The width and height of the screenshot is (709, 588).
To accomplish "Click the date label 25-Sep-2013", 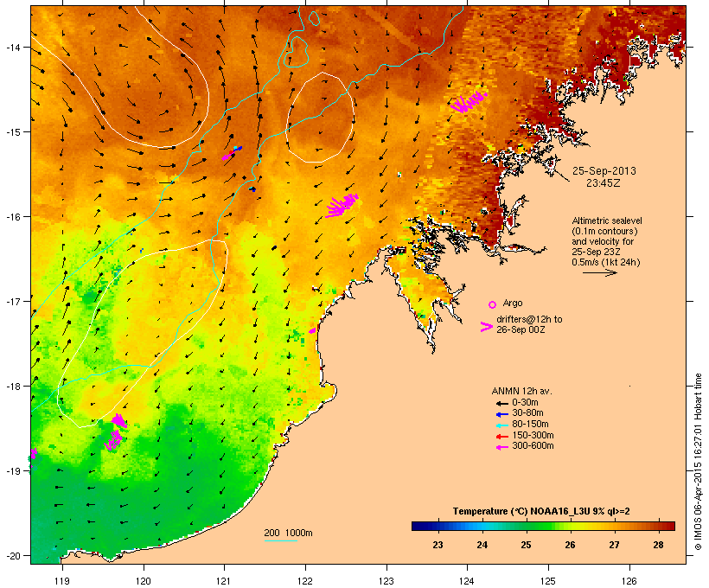I will tap(604, 171).
